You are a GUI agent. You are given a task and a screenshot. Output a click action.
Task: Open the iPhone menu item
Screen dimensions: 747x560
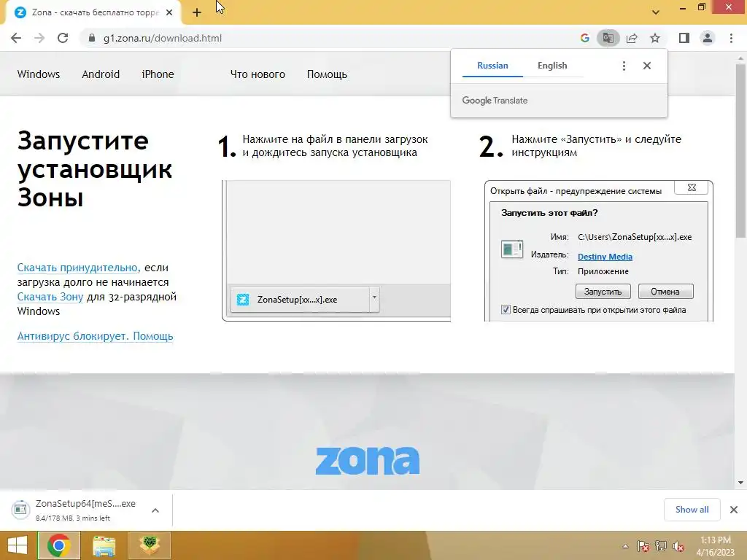[158, 74]
